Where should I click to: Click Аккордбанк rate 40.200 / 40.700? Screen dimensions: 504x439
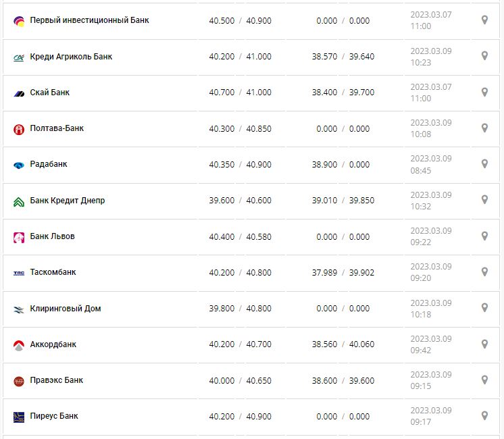[x=240, y=344]
